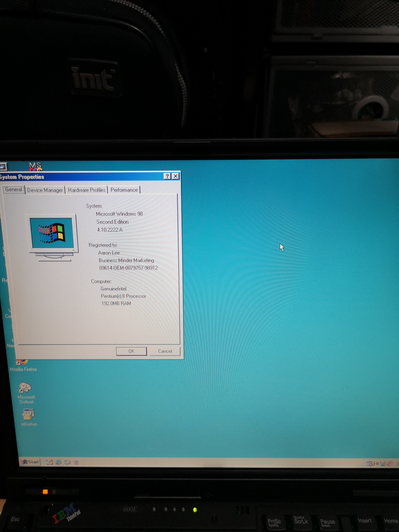Click "Pentium(r) II Processor" text
The width and height of the screenshot is (399, 532).
[x=123, y=296]
